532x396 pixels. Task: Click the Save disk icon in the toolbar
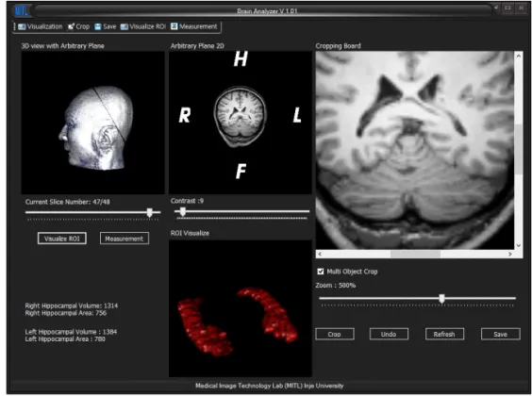click(x=98, y=26)
